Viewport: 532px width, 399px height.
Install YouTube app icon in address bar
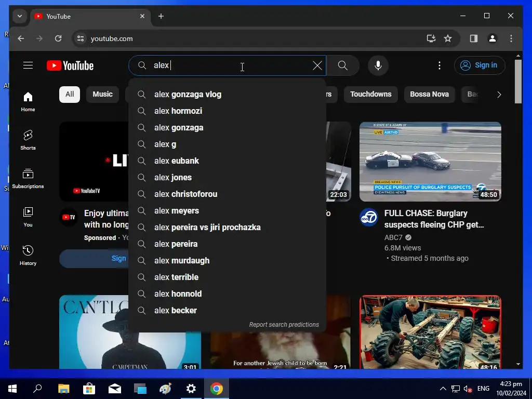click(431, 38)
